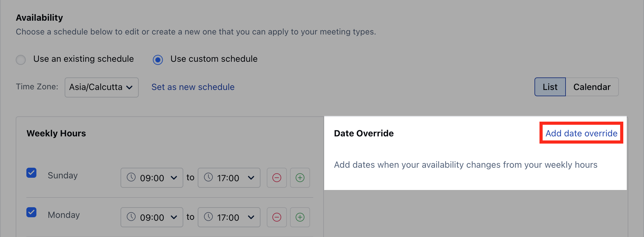Click clock icon in Monday start time

coord(131,217)
